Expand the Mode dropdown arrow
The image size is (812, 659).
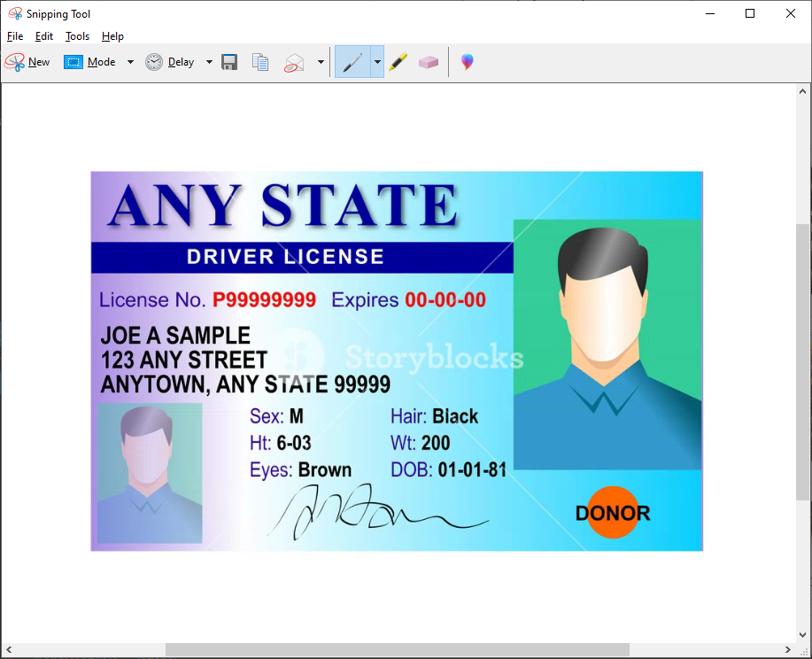point(130,62)
